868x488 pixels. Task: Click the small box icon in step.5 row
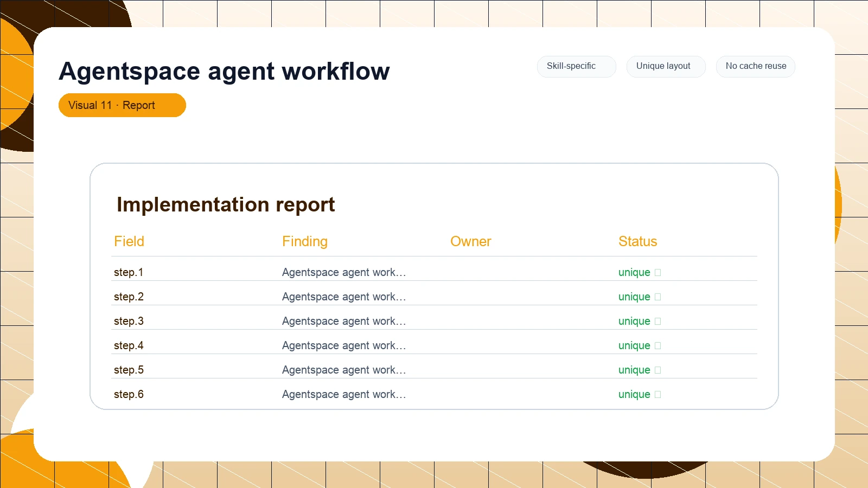point(658,370)
